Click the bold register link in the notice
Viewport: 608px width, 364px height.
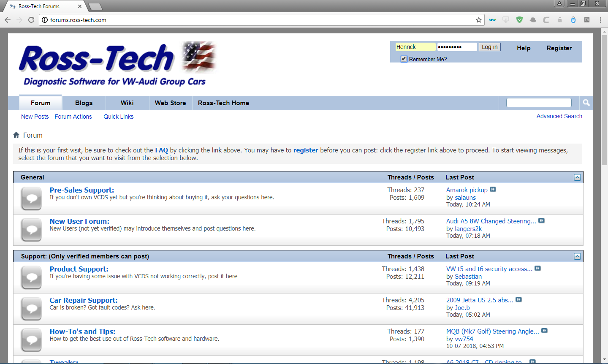pyautogui.click(x=306, y=150)
